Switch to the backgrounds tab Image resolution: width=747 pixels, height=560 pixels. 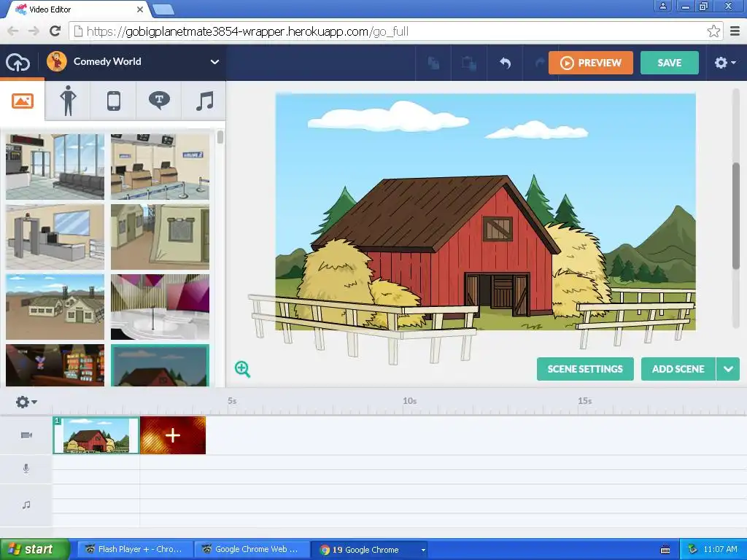click(23, 101)
